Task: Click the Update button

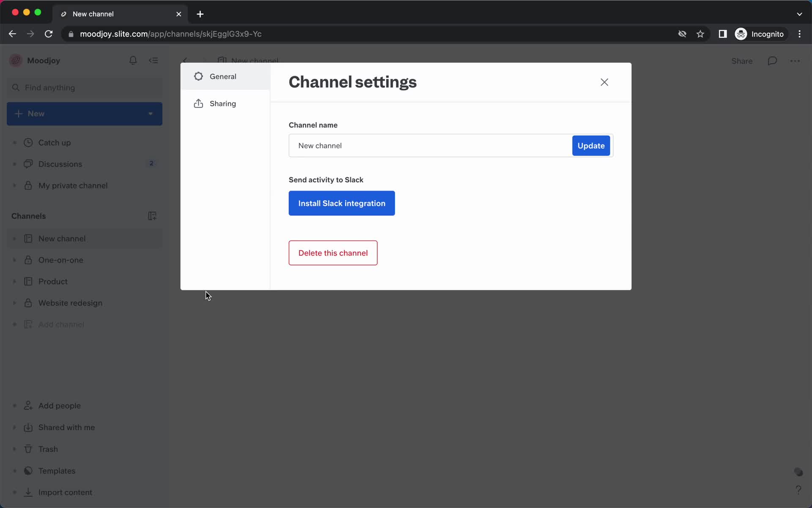Action: (591, 146)
